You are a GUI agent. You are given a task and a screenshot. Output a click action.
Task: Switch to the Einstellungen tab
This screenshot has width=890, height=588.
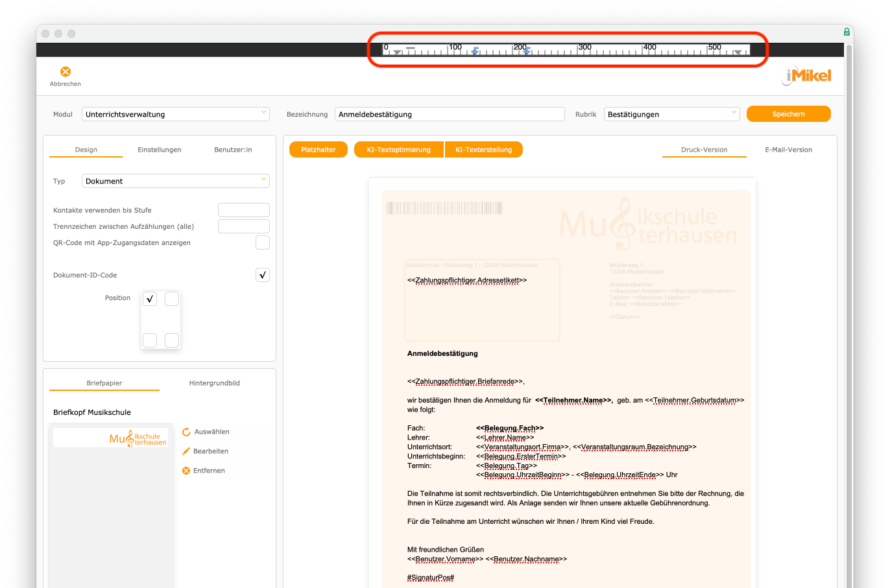tap(160, 150)
